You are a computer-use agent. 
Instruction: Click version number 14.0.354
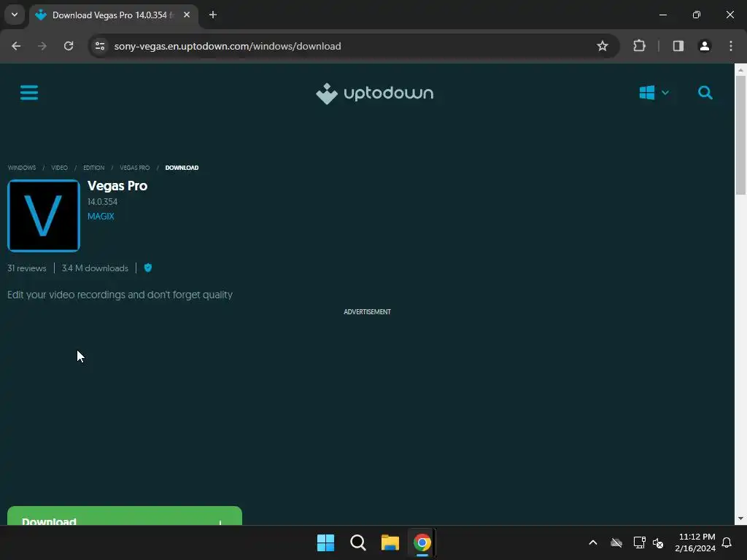pos(102,202)
